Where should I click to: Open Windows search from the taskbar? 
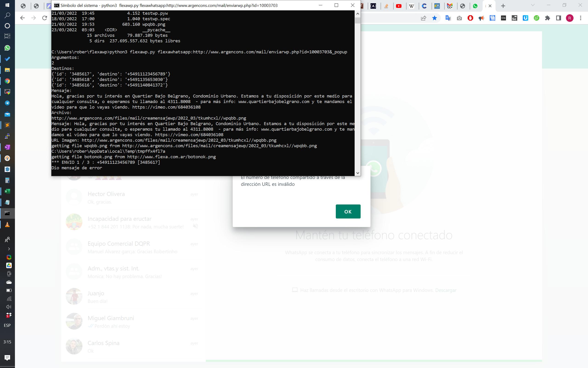(x=7, y=15)
